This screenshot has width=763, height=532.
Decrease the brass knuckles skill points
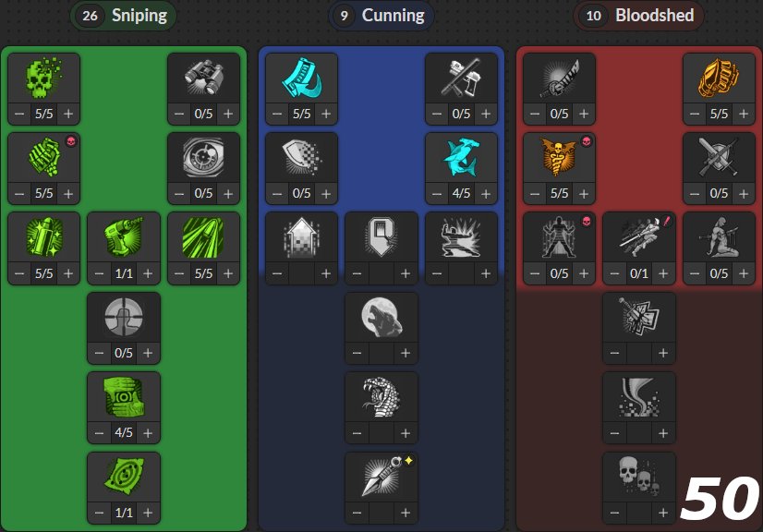click(x=695, y=114)
